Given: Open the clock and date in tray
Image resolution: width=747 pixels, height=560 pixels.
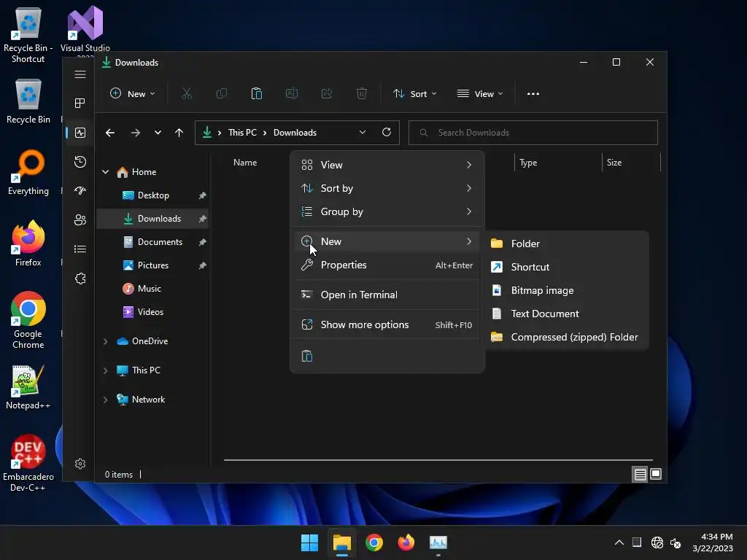Looking at the screenshot, I should pos(713,542).
